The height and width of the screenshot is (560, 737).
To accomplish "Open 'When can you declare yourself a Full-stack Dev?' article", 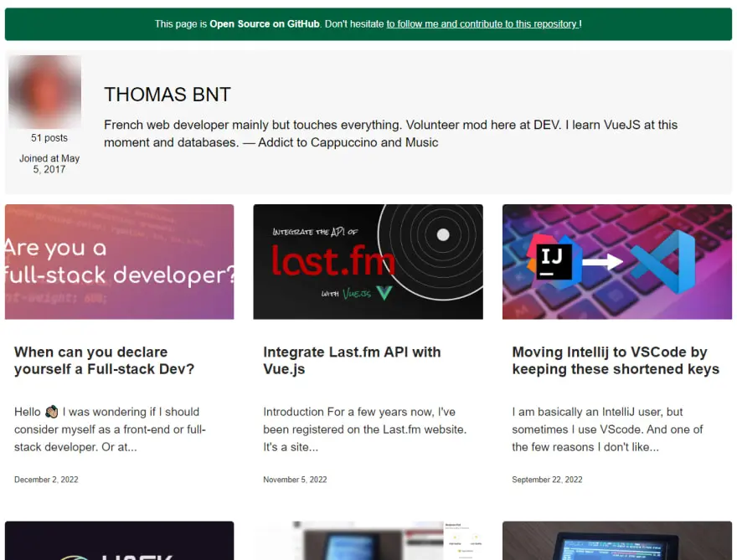I will tap(104, 361).
